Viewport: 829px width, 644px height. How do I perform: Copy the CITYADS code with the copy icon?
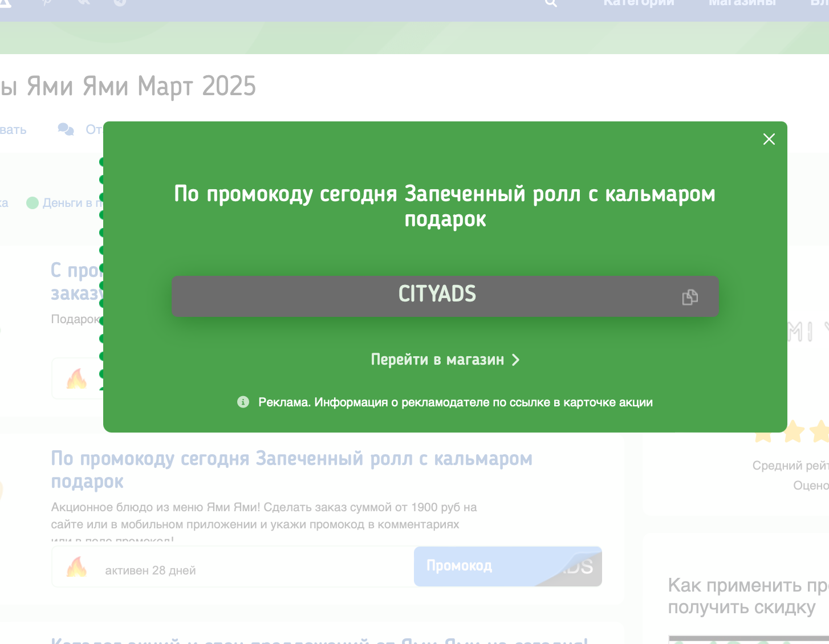690,297
